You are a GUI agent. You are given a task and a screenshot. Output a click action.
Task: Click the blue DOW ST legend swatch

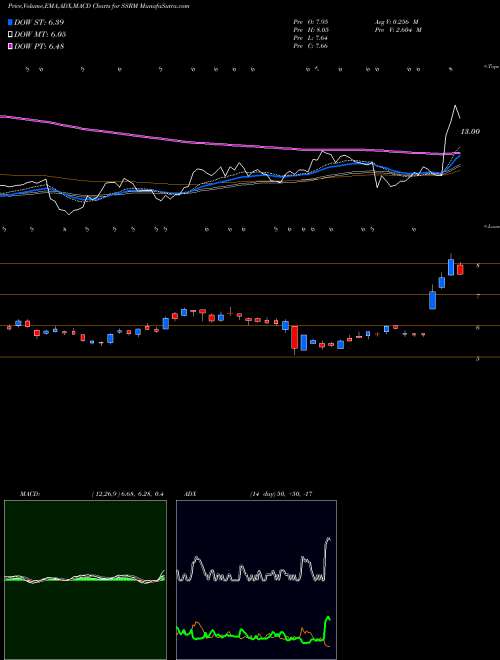click(11, 22)
